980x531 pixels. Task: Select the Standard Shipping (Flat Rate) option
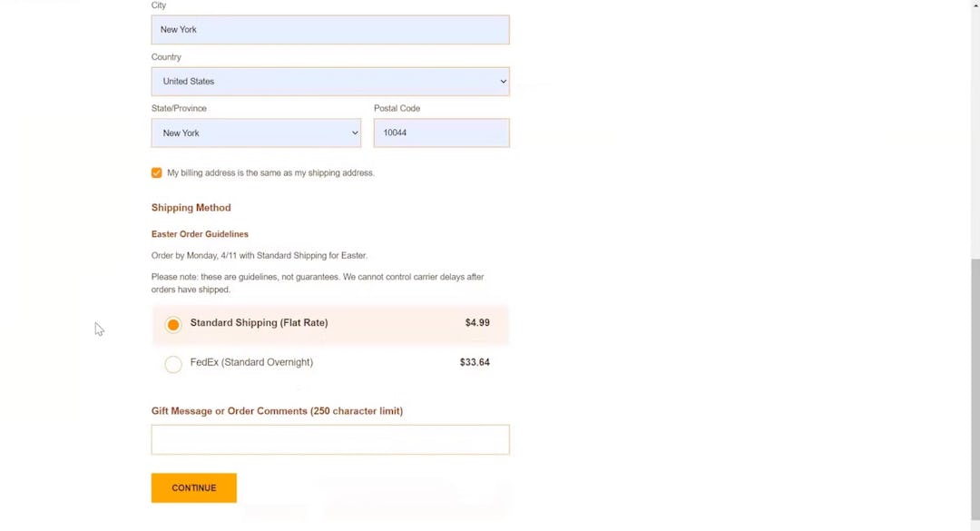pos(172,323)
